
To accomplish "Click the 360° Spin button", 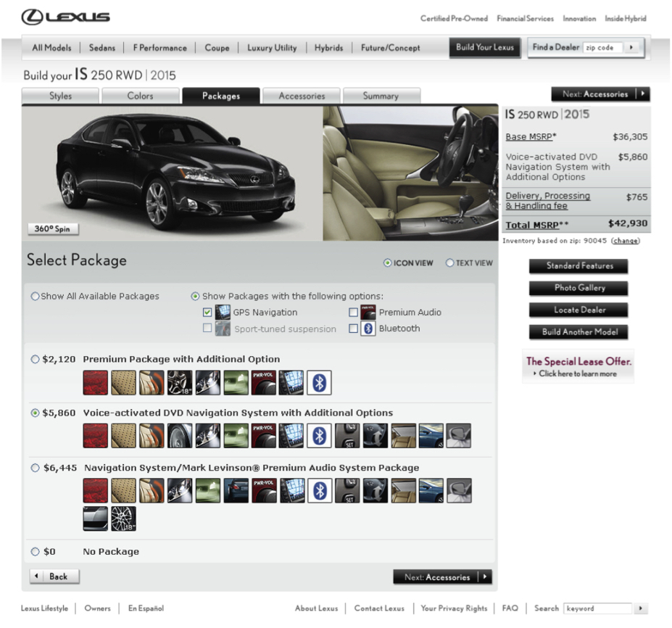I will point(53,229).
